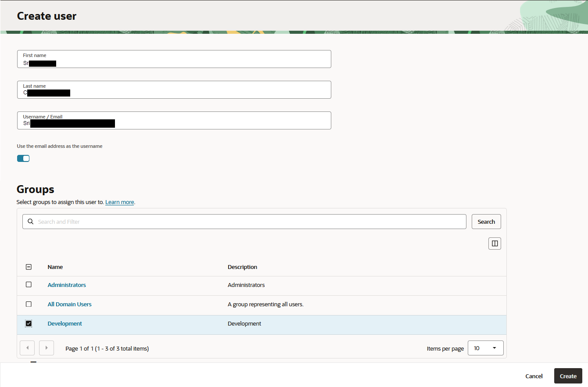
Task: Open the Development group link
Action: click(x=65, y=323)
